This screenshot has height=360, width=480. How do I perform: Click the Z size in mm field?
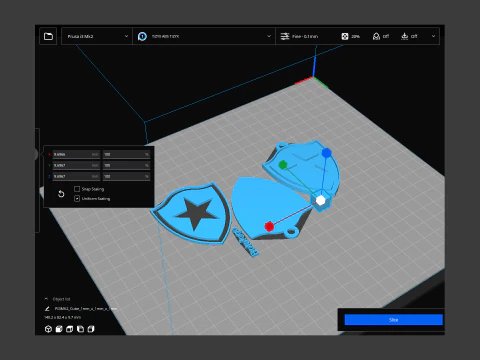coord(76,176)
